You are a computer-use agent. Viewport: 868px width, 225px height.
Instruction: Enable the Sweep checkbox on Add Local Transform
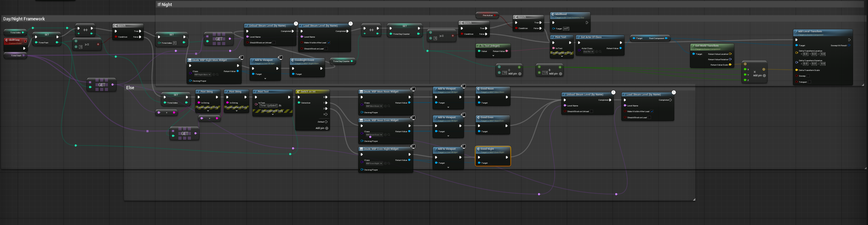(808, 76)
